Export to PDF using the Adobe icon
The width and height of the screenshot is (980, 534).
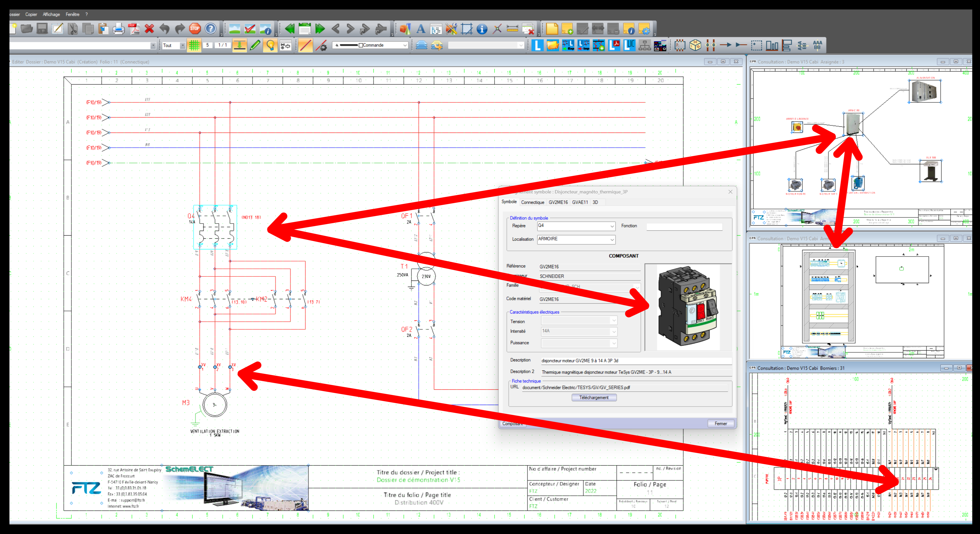click(x=134, y=29)
